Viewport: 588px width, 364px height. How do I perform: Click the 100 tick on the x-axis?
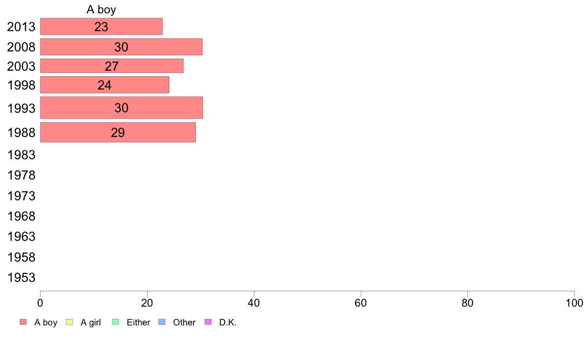pos(574,303)
